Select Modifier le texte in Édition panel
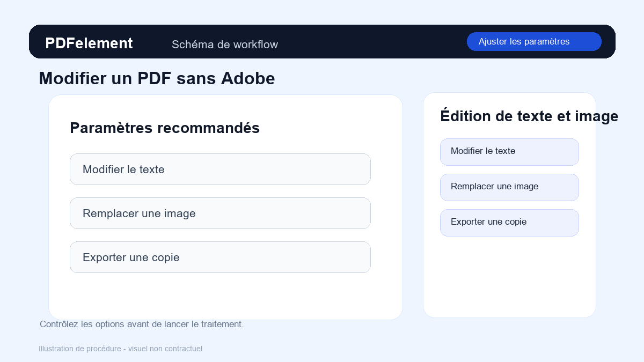Viewport: 644px width, 362px height. tap(509, 152)
